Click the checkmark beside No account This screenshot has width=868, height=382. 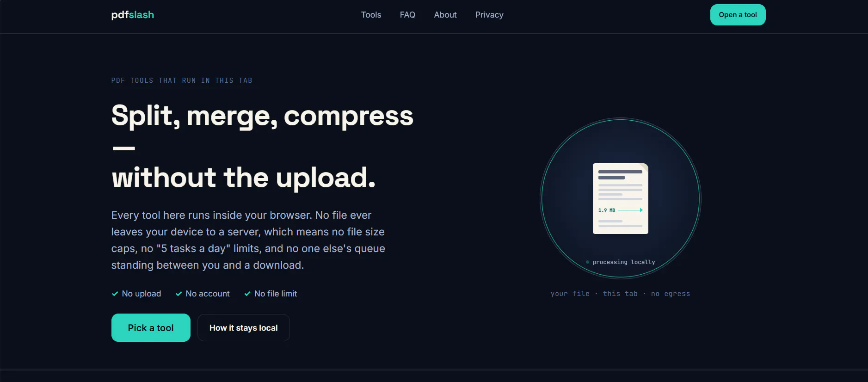179,294
